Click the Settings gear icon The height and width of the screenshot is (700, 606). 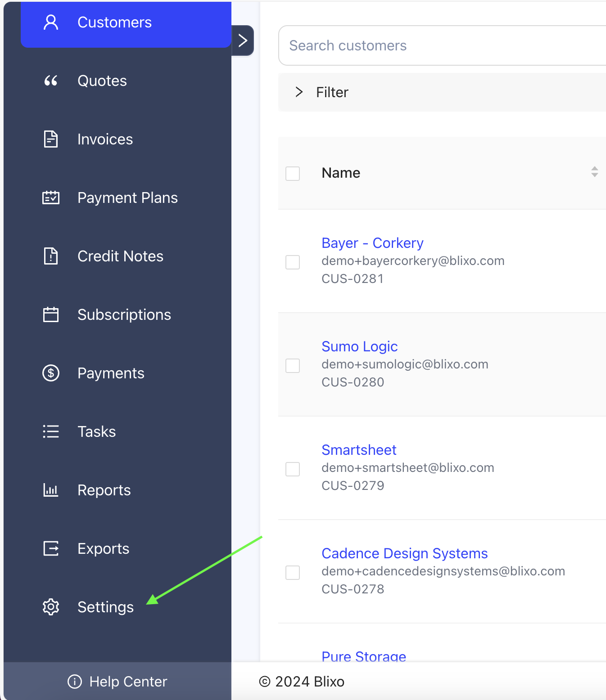pyautogui.click(x=51, y=607)
